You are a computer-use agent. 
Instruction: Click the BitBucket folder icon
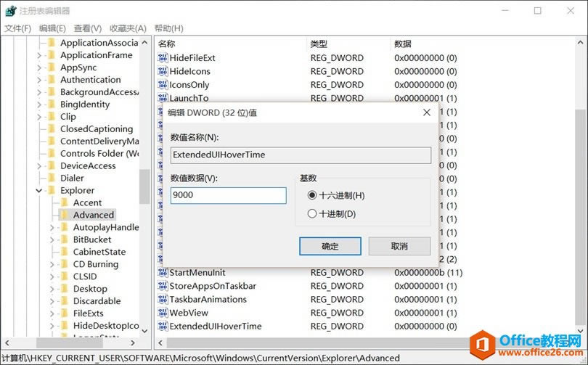[65, 239]
